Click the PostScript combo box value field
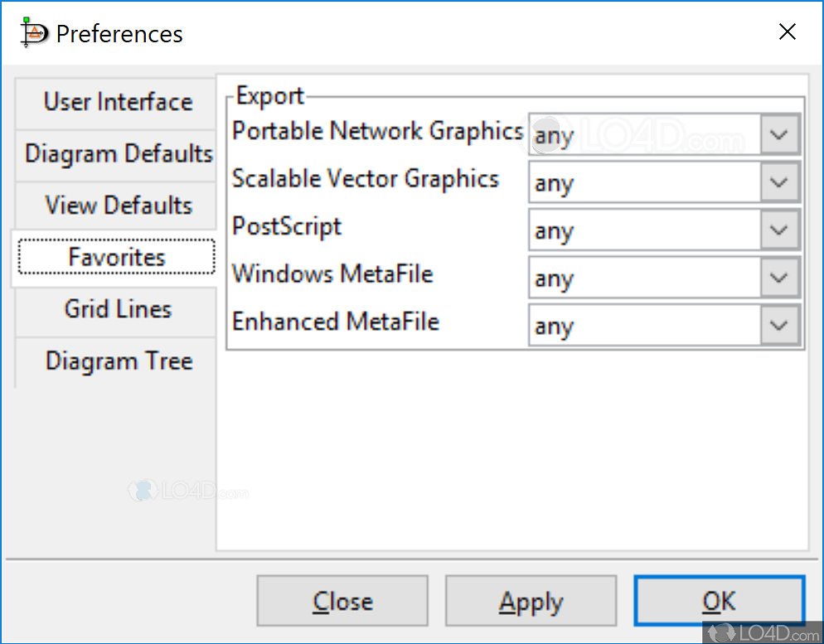 (x=644, y=230)
